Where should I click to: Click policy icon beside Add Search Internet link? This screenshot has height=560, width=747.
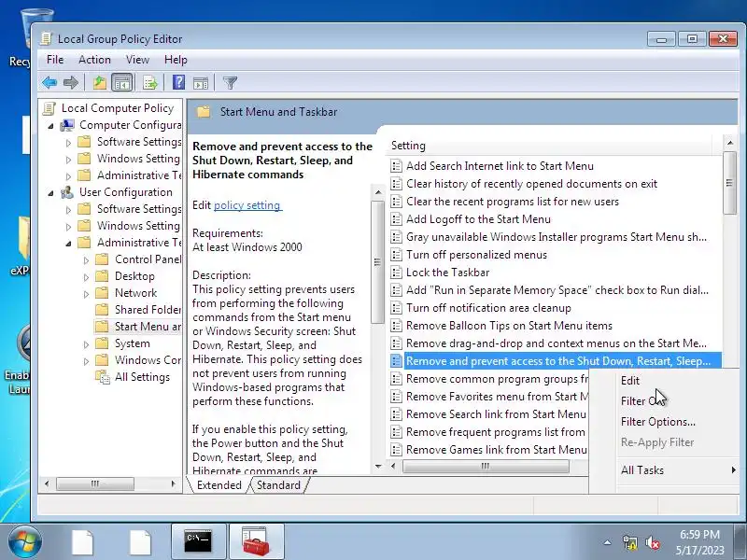[396, 166]
